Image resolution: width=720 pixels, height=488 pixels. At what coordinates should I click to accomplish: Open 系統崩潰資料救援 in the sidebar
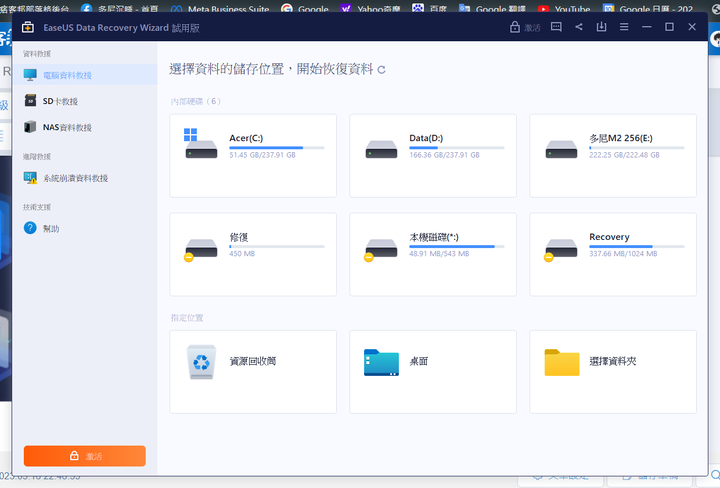coord(85,178)
